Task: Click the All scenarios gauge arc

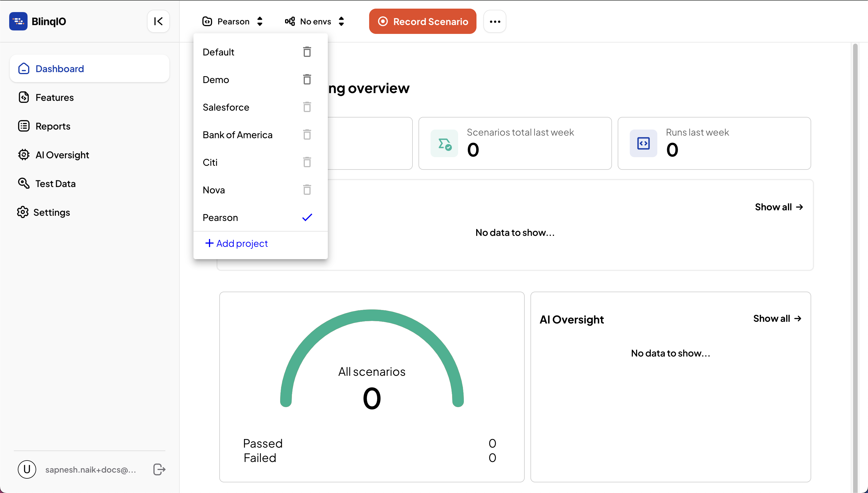Action: click(x=372, y=315)
